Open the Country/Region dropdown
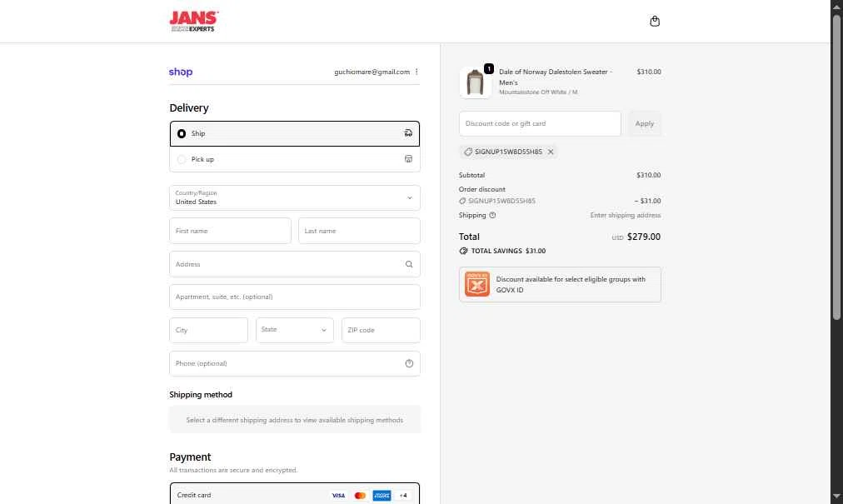Screen dimensions: 843x504 click(x=295, y=198)
